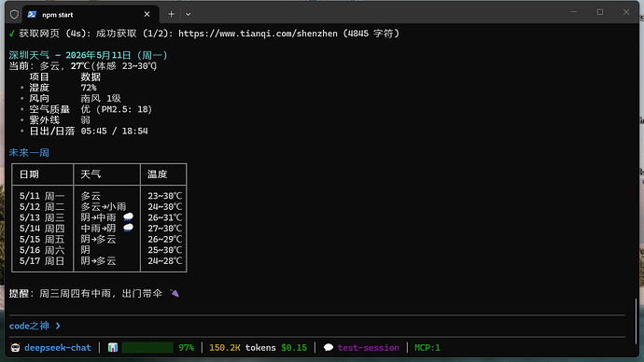Open a new terminal tab with the plus button
Image resolution: width=644 pixels, height=362 pixels.
pyautogui.click(x=172, y=14)
